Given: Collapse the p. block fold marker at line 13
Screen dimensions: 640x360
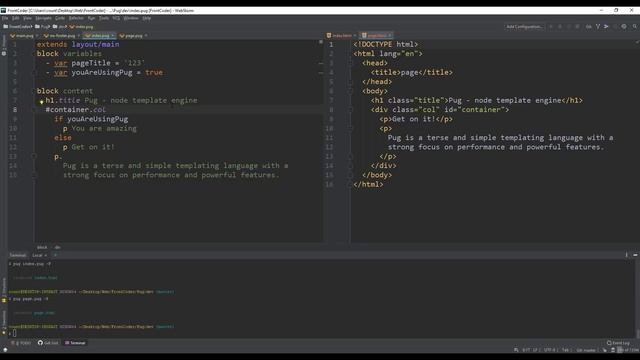Looking at the screenshot, I should click(34, 156).
